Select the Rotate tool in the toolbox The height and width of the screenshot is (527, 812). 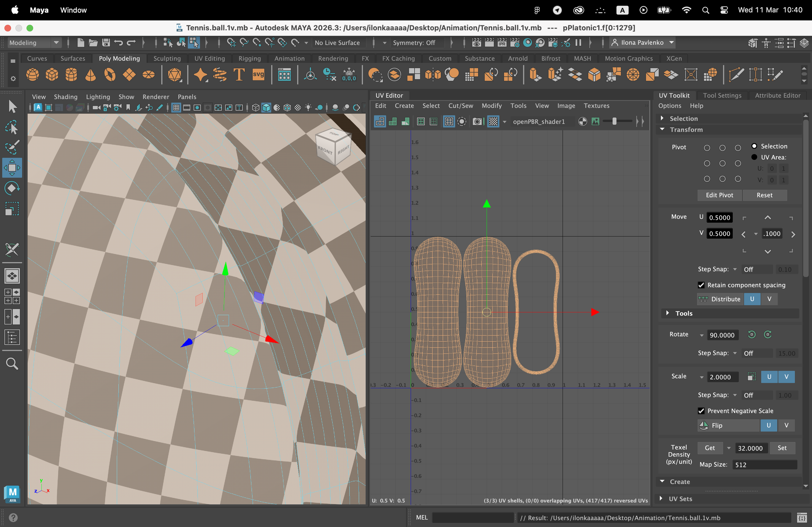[12, 188]
